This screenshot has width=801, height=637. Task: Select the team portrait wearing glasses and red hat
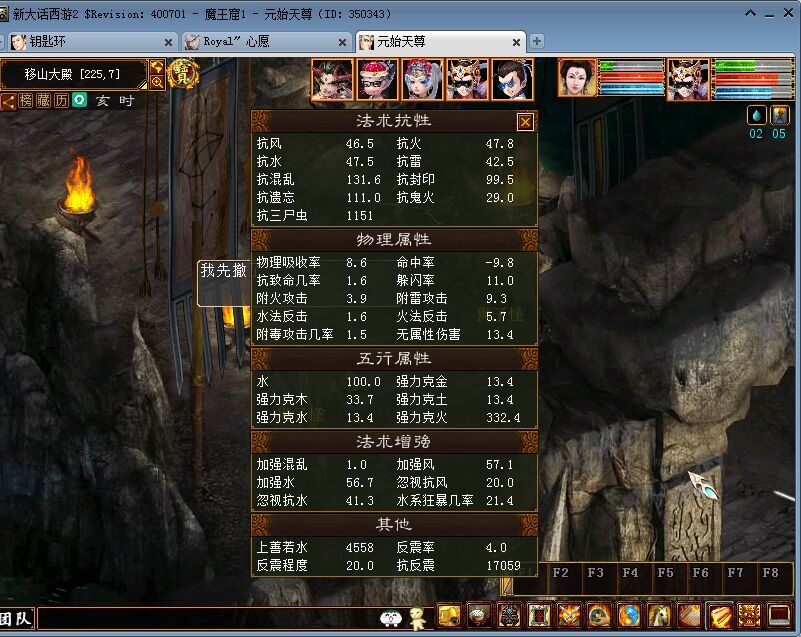[x=378, y=80]
